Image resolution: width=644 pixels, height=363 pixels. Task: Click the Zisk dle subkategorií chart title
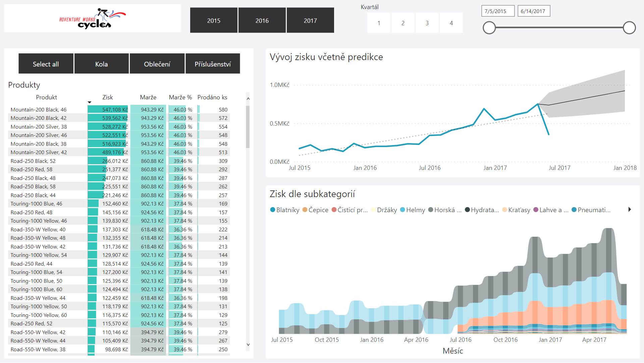tap(312, 194)
